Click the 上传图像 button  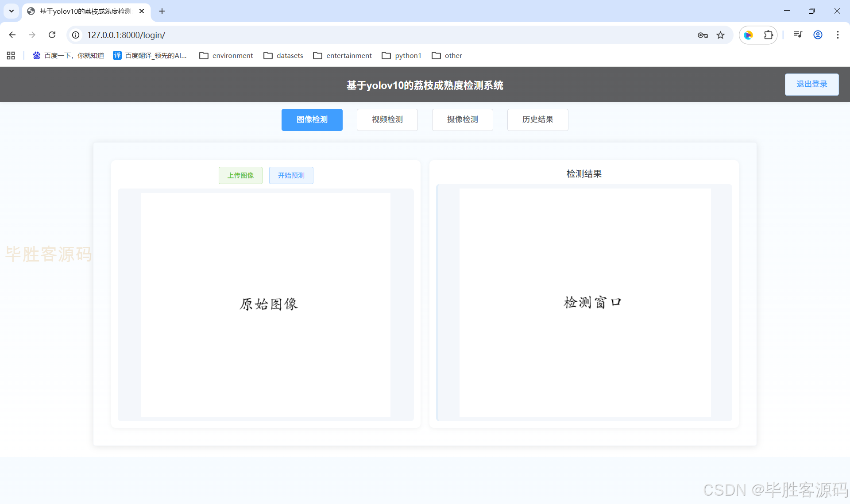click(x=240, y=176)
